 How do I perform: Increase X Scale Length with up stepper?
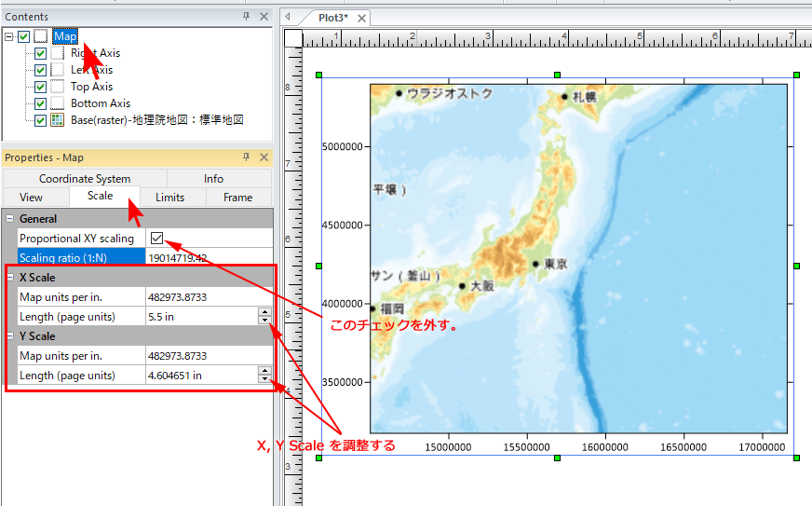[264, 312]
